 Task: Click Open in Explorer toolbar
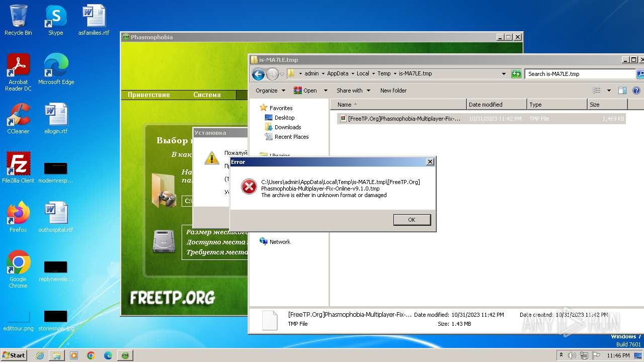(x=305, y=90)
